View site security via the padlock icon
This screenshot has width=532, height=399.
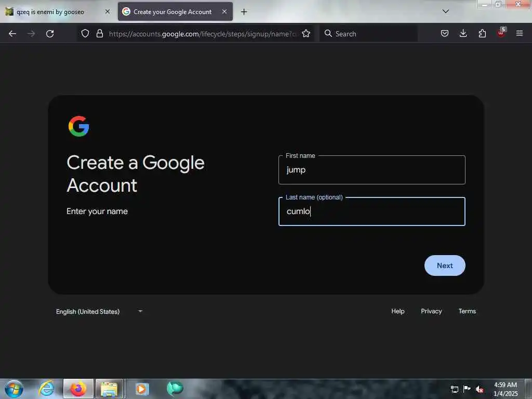99,33
